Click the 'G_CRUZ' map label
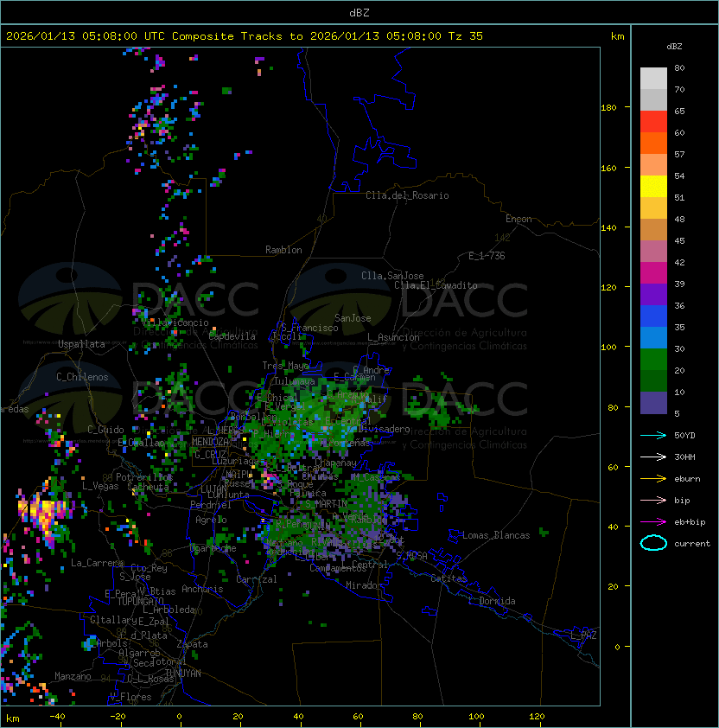Image resolution: width=719 pixels, height=728 pixels. click(x=210, y=455)
